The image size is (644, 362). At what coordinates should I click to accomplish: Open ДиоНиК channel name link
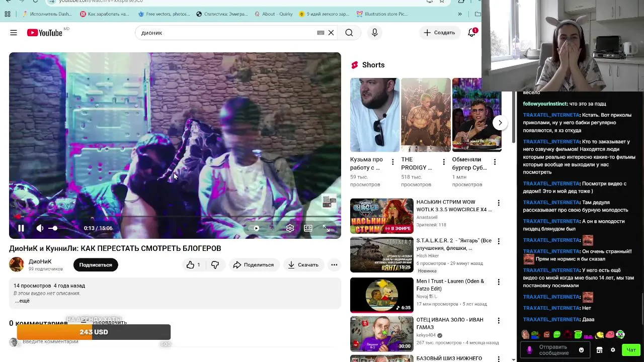pyautogui.click(x=40, y=261)
